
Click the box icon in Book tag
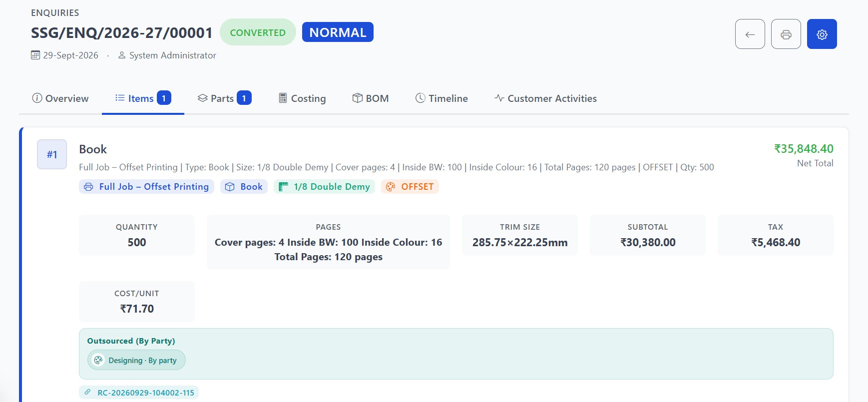(230, 187)
